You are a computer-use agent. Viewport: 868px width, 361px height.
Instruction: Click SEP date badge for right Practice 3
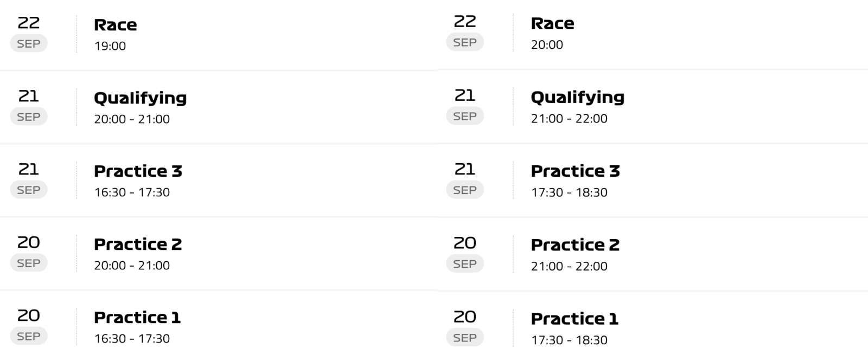(465, 190)
